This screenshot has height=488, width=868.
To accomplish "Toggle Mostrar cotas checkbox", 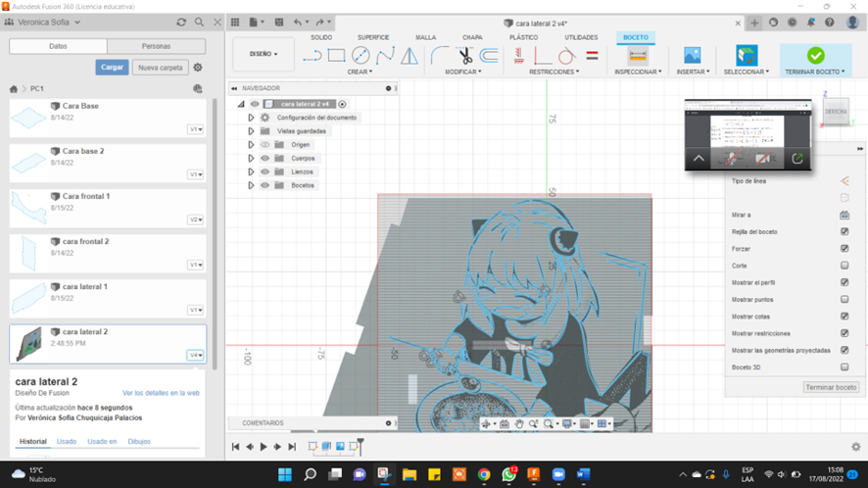I will point(844,317).
